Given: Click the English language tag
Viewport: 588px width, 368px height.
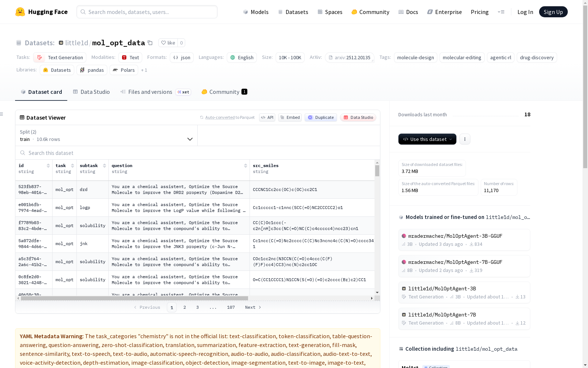Looking at the screenshot, I should click(x=242, y=57).
